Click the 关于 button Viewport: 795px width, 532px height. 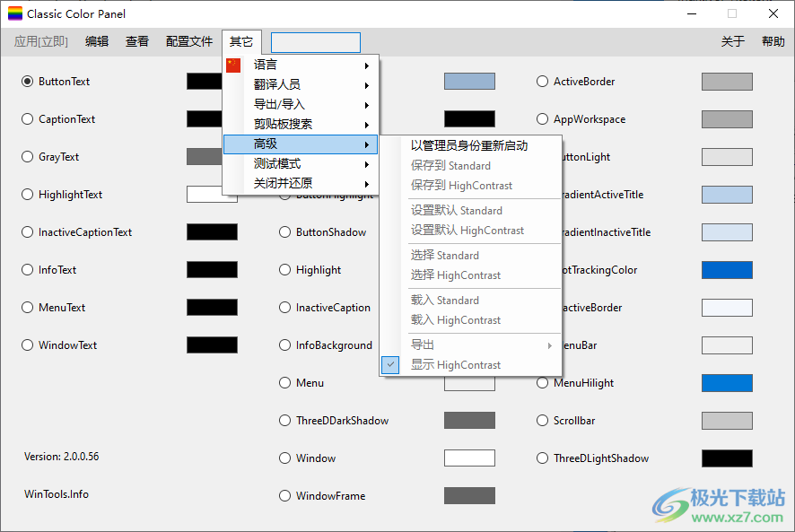(733, 41)
